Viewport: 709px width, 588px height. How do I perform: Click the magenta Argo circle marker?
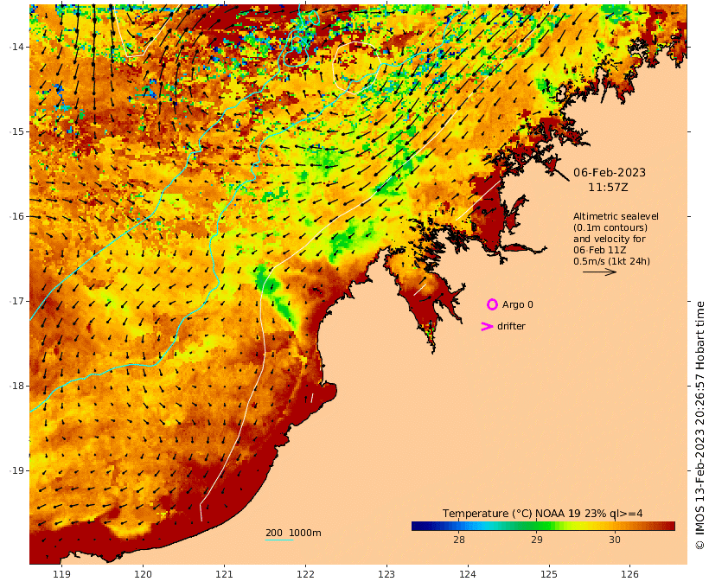[492, 304]
